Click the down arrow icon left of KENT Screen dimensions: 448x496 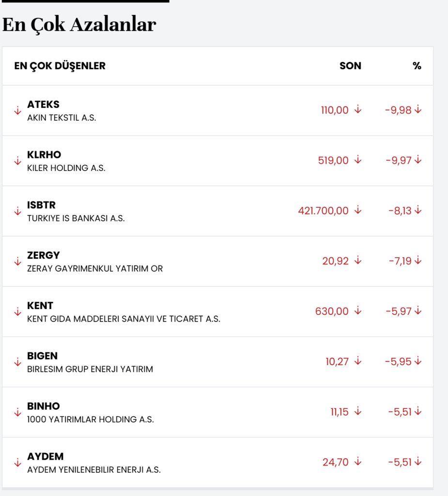(x=18, y=311)
